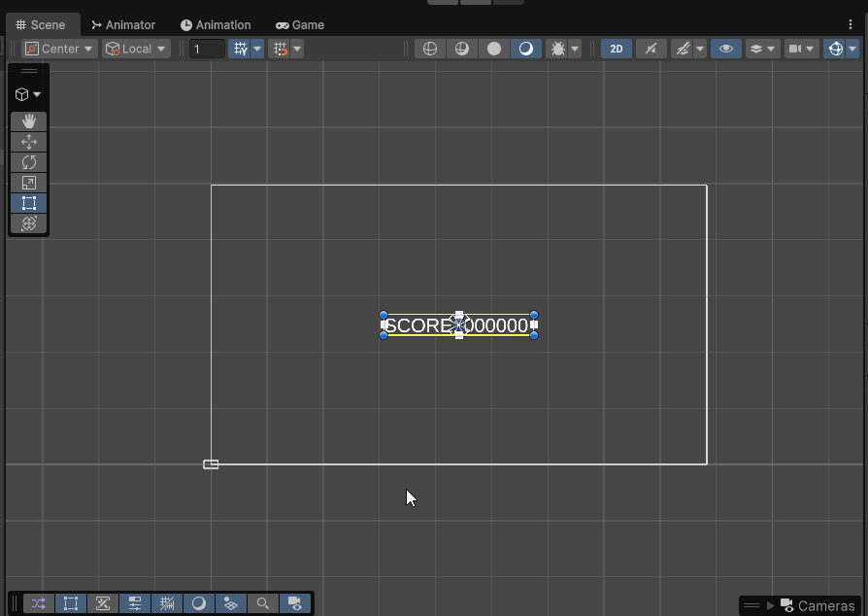Toggle the crossed grid overlay icon in bottom bar
This screenshot has width=868, height=616.
(x=167, y=603)
